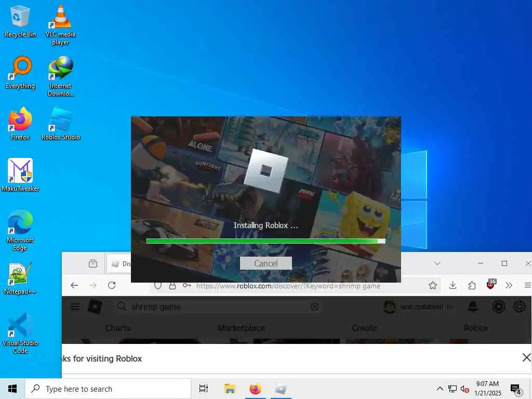Open the Everything search shortcut

tap(20, 73)
